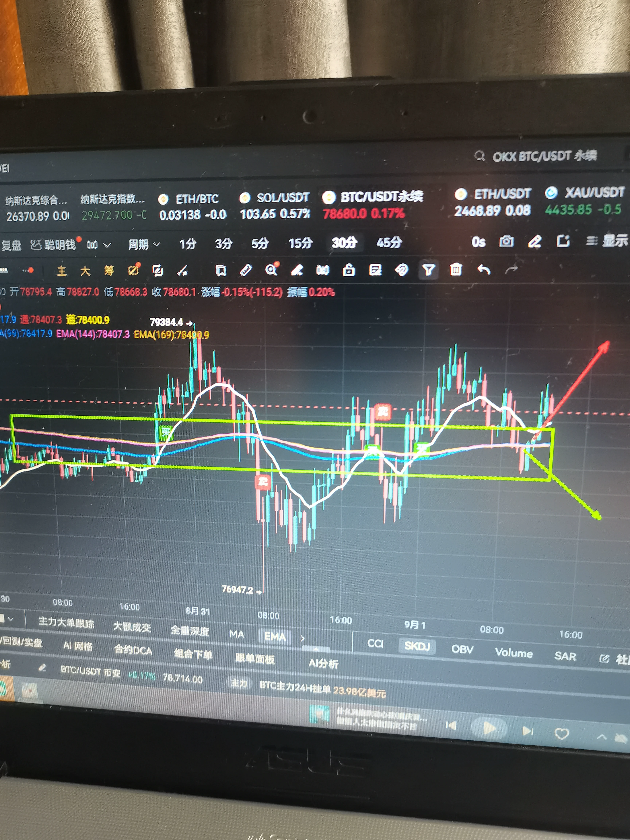Select the 1分 timeframe
Viewport: 630px width, 840px height.
(188, 244)
